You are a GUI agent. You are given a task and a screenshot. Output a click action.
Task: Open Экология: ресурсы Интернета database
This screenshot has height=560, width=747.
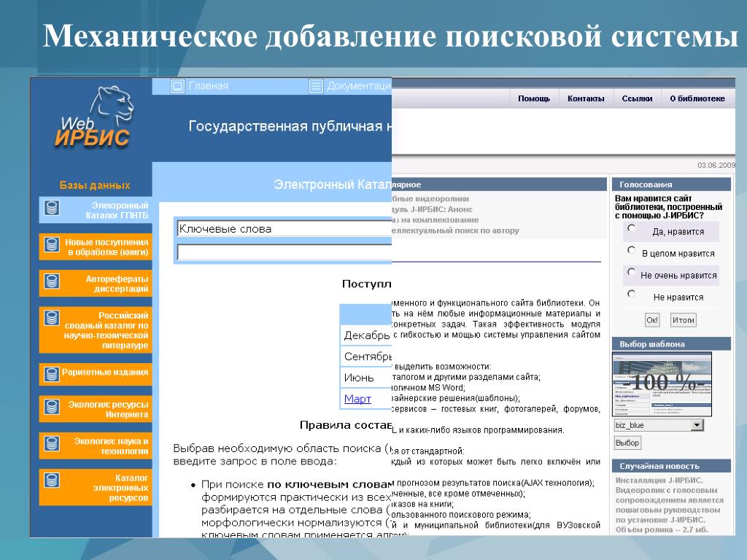(96, 409)
